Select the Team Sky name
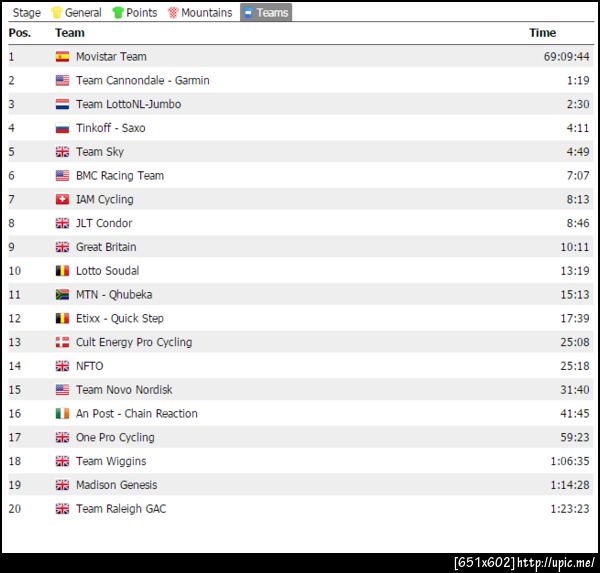The height and width of the screenshot is (573, 600). point(100,152)
